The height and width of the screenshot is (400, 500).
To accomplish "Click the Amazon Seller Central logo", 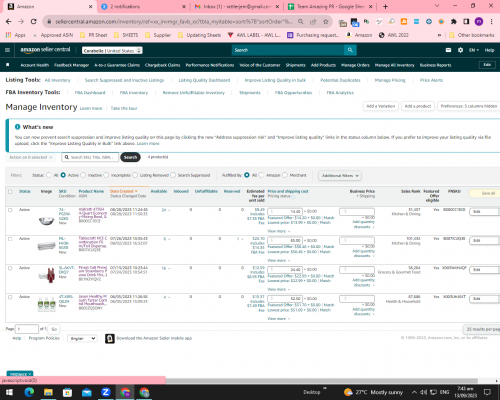I will 45,50.
